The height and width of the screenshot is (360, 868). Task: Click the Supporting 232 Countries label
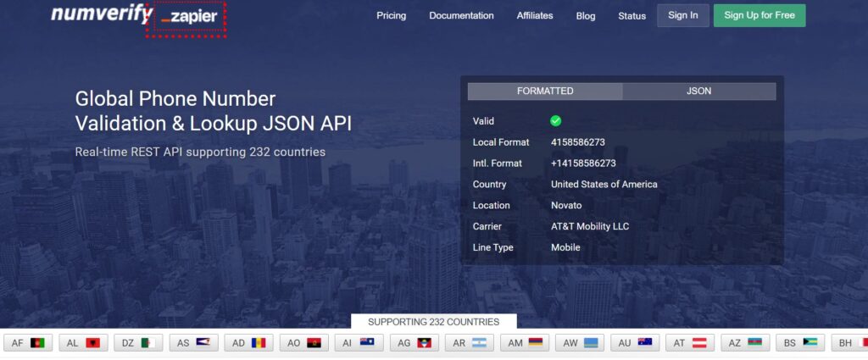(434, 322)
